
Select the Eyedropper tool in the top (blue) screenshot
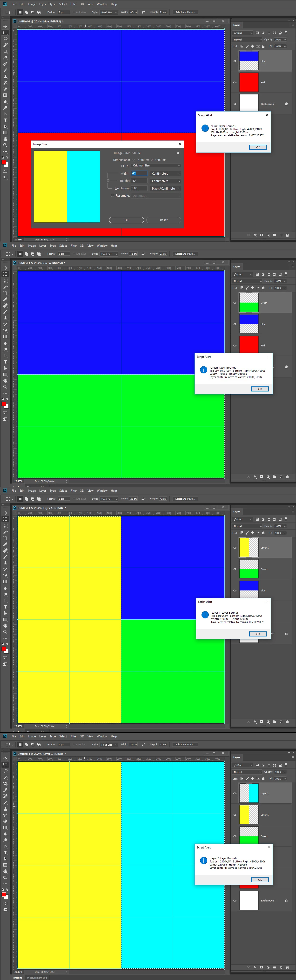tap(5, 57)
